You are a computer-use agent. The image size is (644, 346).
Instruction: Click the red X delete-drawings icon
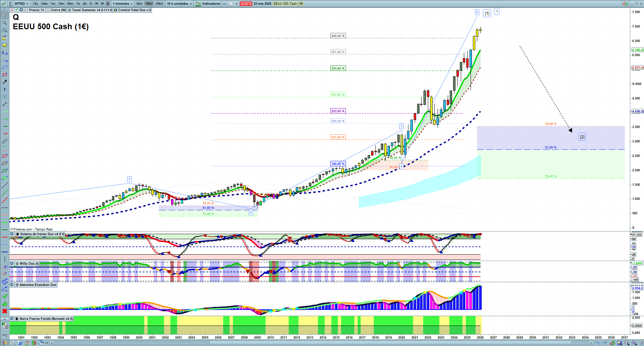5,311
